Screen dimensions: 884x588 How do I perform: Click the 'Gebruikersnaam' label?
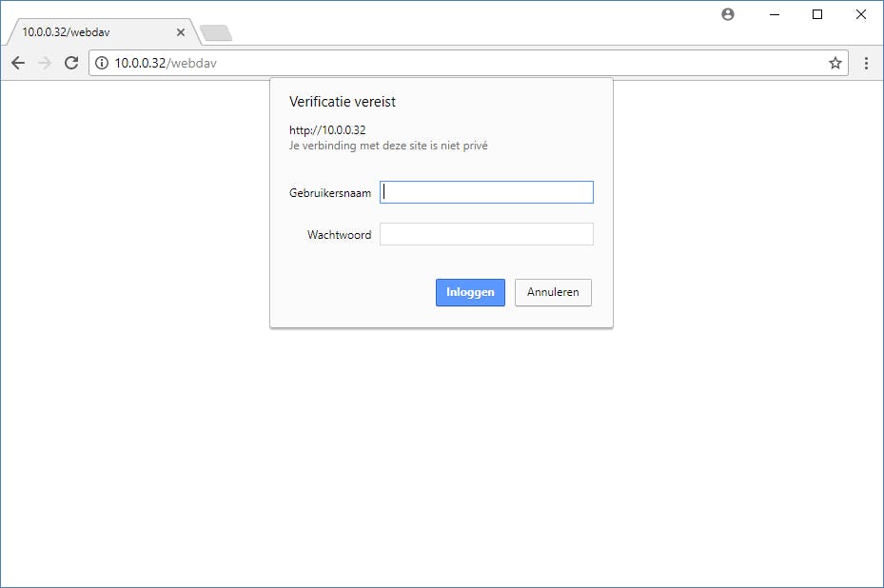point(330,193)
